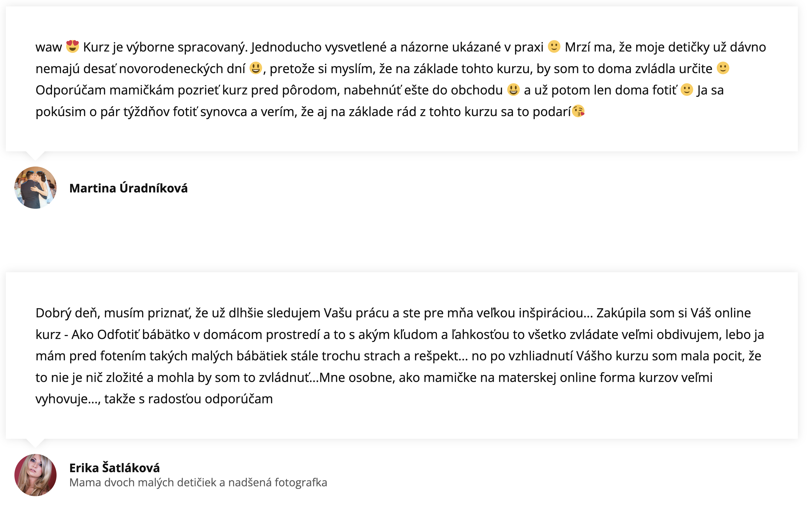Click the smiley emoji after 'zvládla určite'
This screenshot has height=513, width=812.
(723, 68)
